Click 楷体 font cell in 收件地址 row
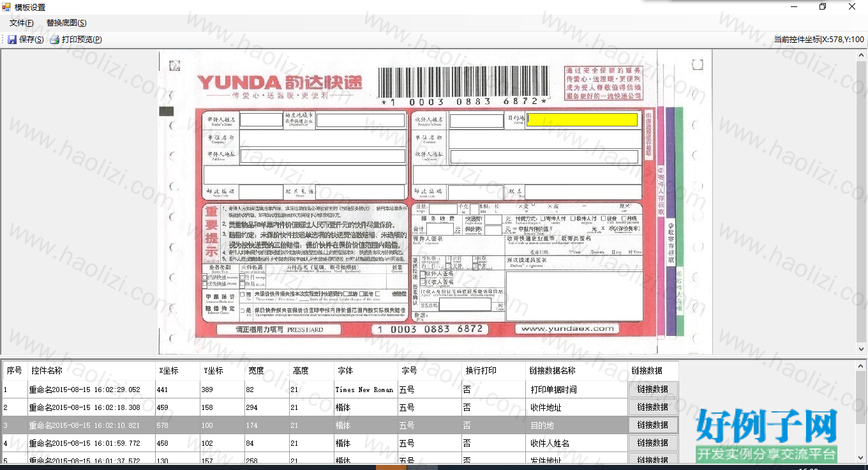 point(366,407)
